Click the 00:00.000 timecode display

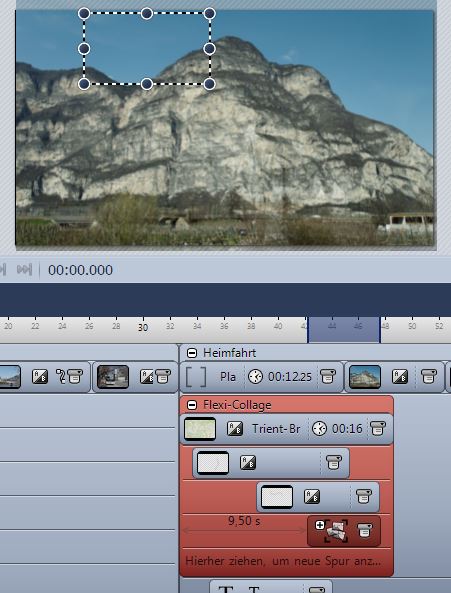tap(80, 270)
